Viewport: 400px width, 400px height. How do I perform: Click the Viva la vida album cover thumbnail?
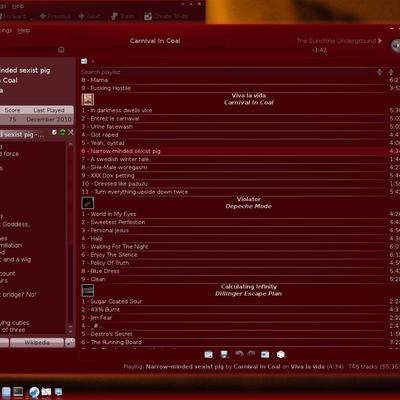(88, 99)
